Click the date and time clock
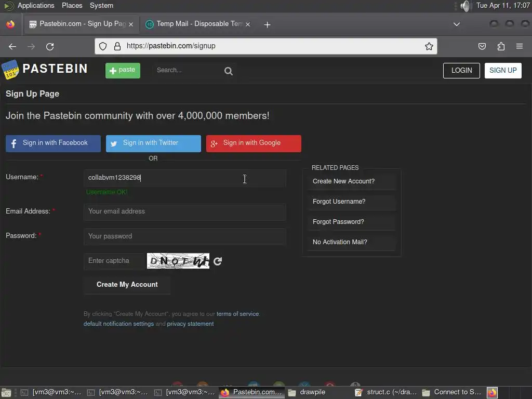The height and width of the screenshot is (399, 532). (x=503, y=5)
